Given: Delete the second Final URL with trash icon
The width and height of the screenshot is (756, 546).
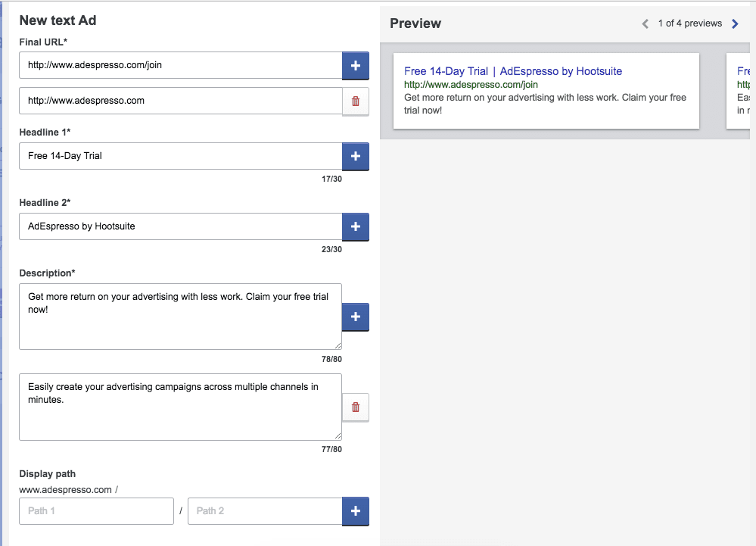Looking at the screenshot, I should pos(355,101).
